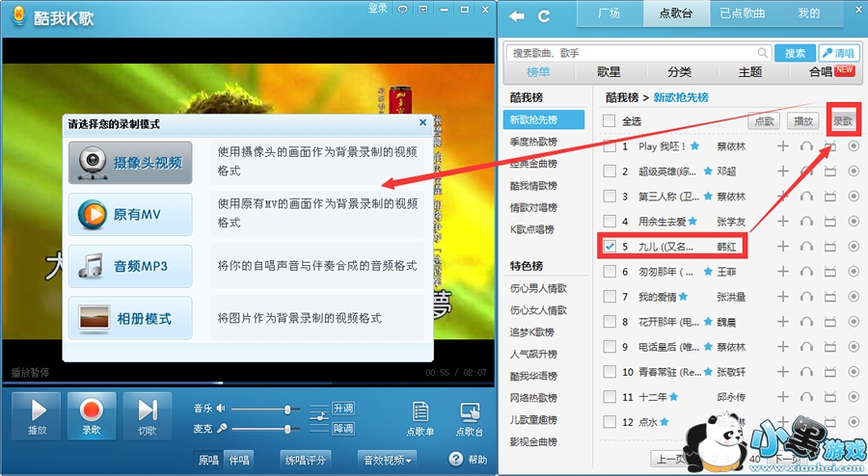Tick checkbox for song 6 匆匆那年

click(610, 272)
